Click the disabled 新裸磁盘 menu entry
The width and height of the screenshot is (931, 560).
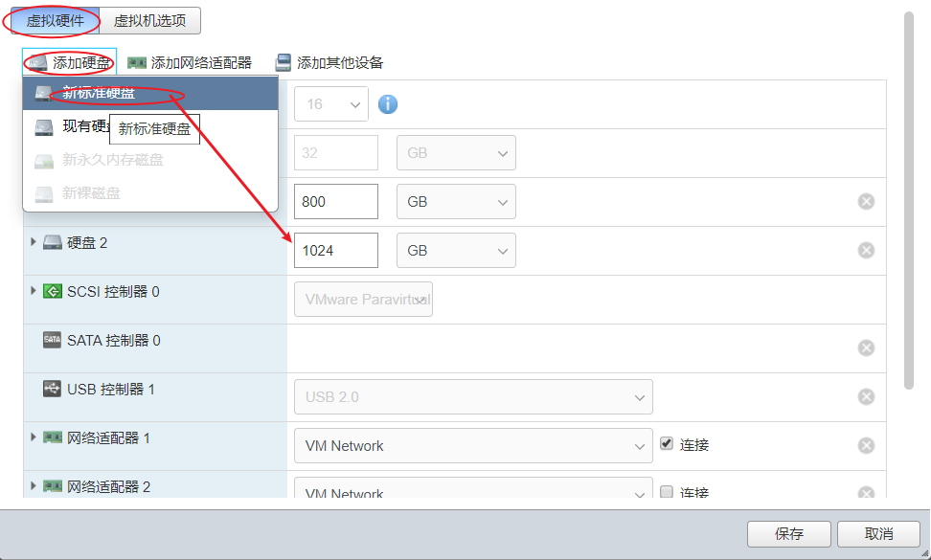(150, 193)
